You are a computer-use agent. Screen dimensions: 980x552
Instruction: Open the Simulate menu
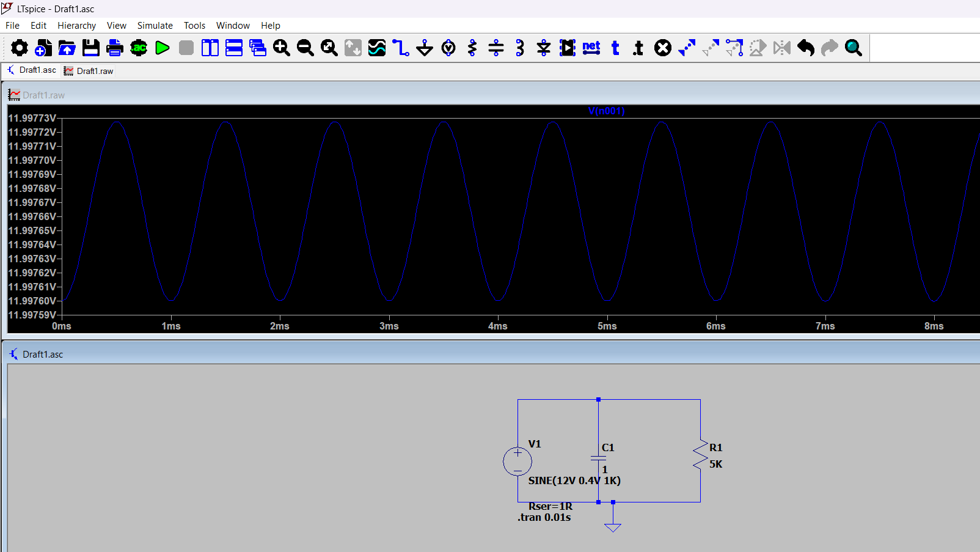pyautogui.click(x=155, y=26)
